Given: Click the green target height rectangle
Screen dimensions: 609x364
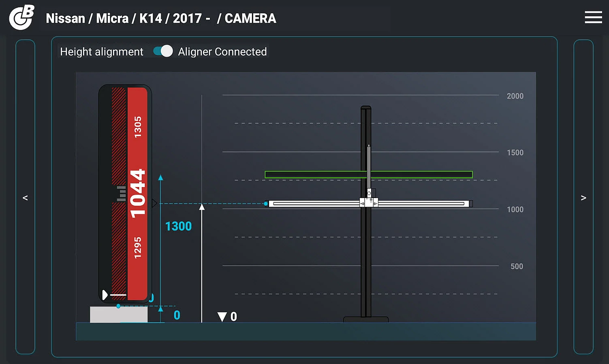Looking at the screenshot, I should pyautogui.click(x=316, y=175).
